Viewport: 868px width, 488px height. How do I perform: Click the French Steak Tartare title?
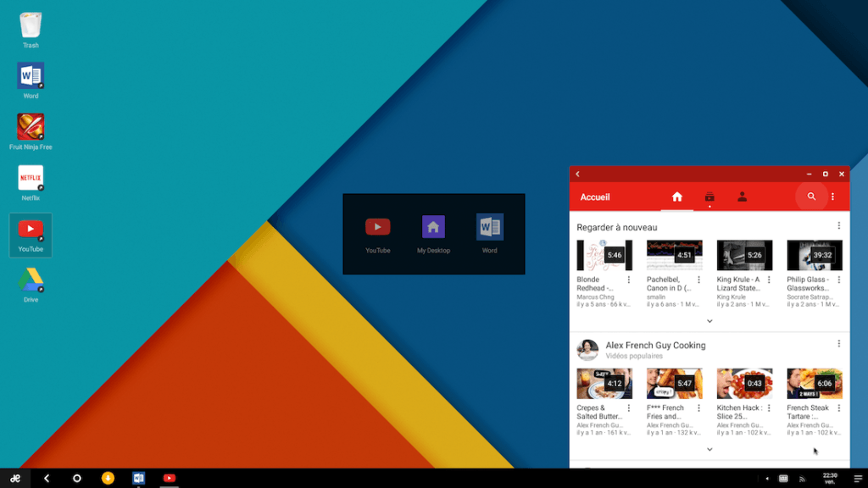(x=808, y=413)
